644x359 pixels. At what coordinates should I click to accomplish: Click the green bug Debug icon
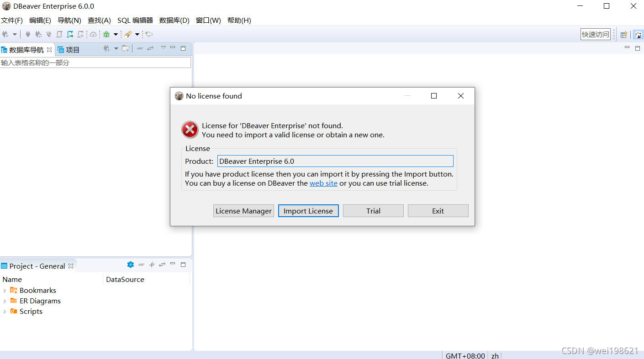point(106,34)
